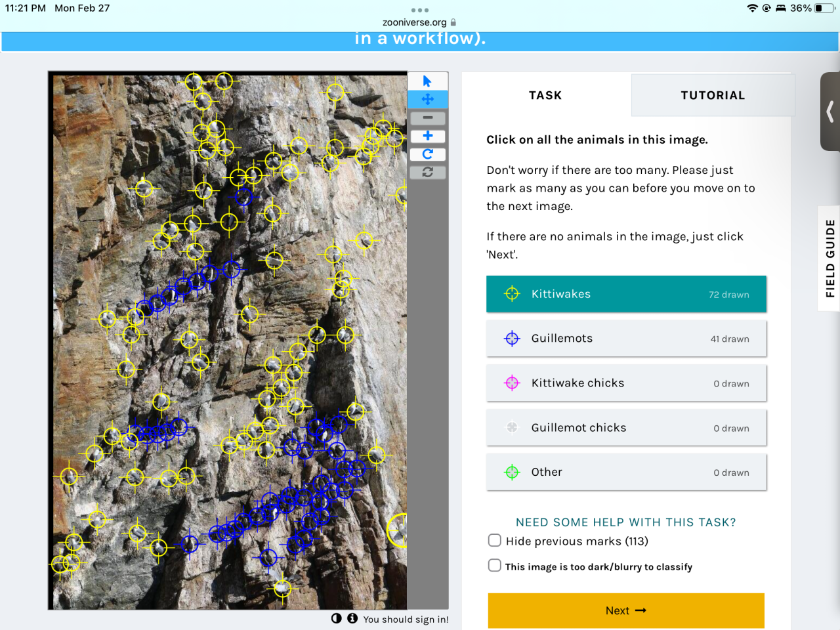Expand the side panel handle at screen edge

(x=830, y=112)
